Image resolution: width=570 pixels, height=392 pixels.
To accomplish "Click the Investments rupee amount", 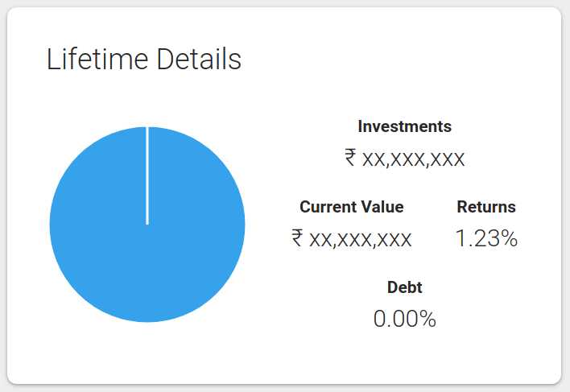I will [x=405, y=159].
